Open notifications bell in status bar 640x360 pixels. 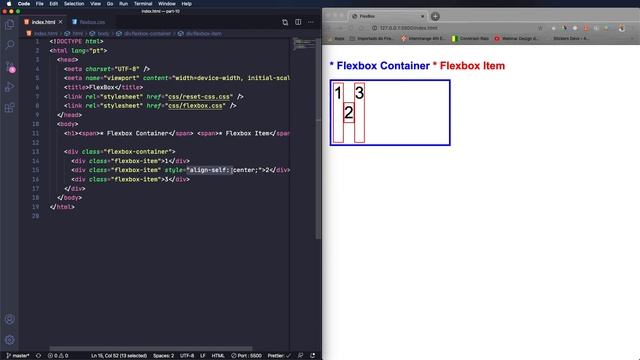coord(313,356)
